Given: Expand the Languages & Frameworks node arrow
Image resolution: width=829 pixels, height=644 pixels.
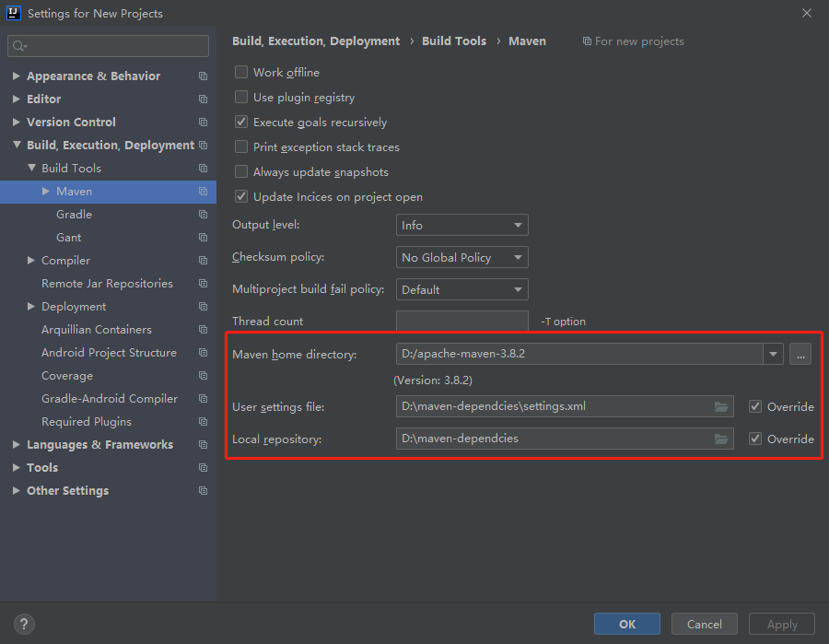Looking at the screenshot, I should tap(17, 445).
